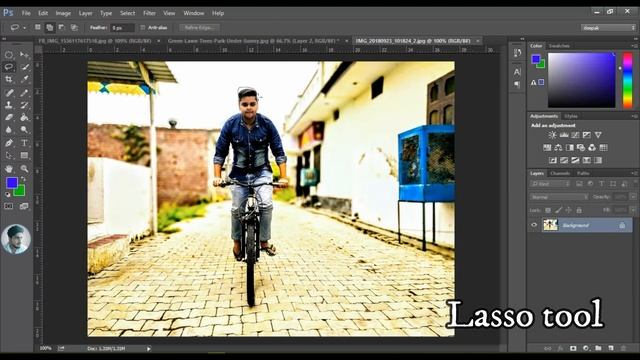Image resolution: width=640 pixels, height=360 pixels.
Task: Open the Normal blend mode dropdown
Action: click(x=559, y=197)
